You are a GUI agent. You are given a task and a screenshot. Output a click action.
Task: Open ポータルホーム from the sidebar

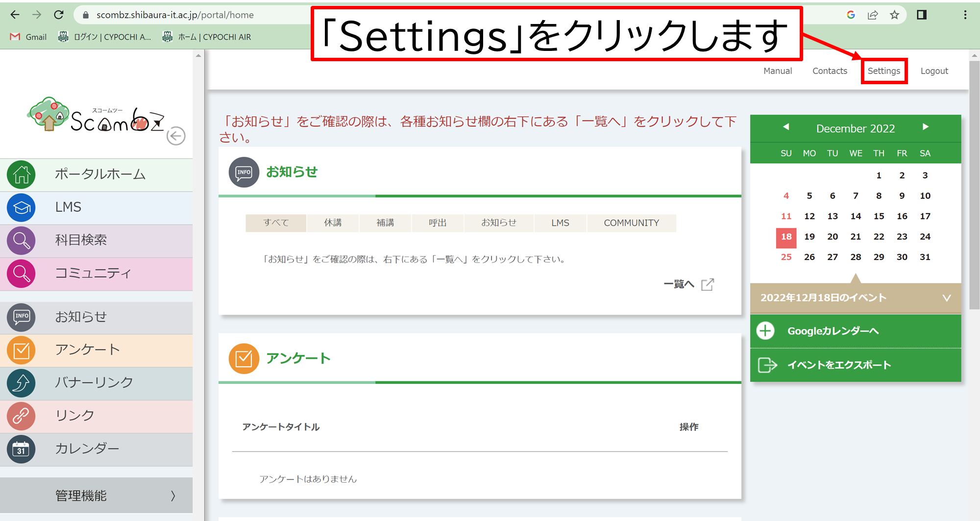[x=96, y=174]
